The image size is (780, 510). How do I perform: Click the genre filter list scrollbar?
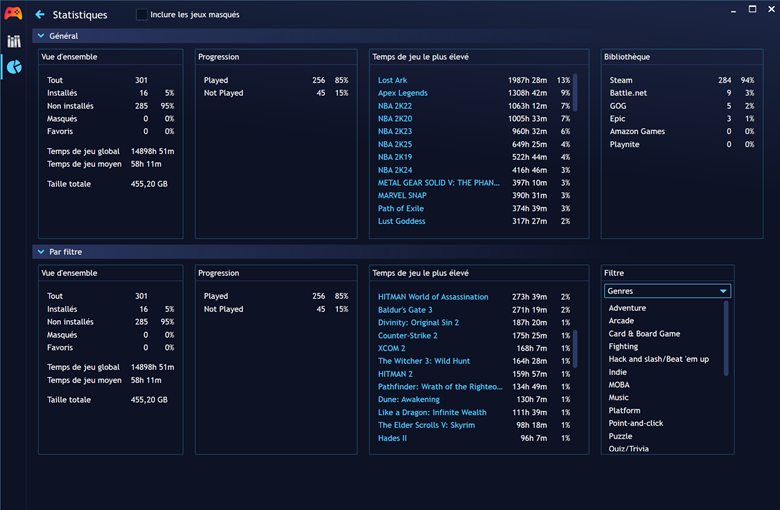coord(726,338)
